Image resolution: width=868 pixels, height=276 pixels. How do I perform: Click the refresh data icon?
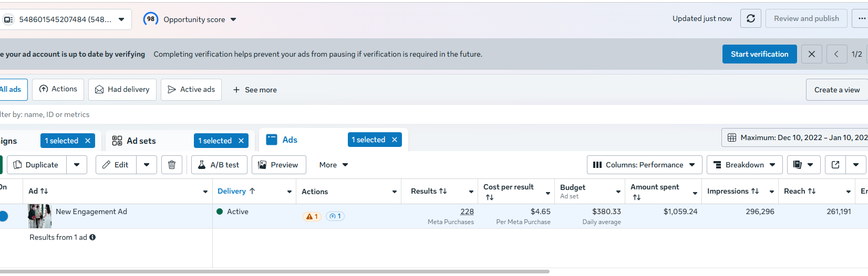[750, 18]
